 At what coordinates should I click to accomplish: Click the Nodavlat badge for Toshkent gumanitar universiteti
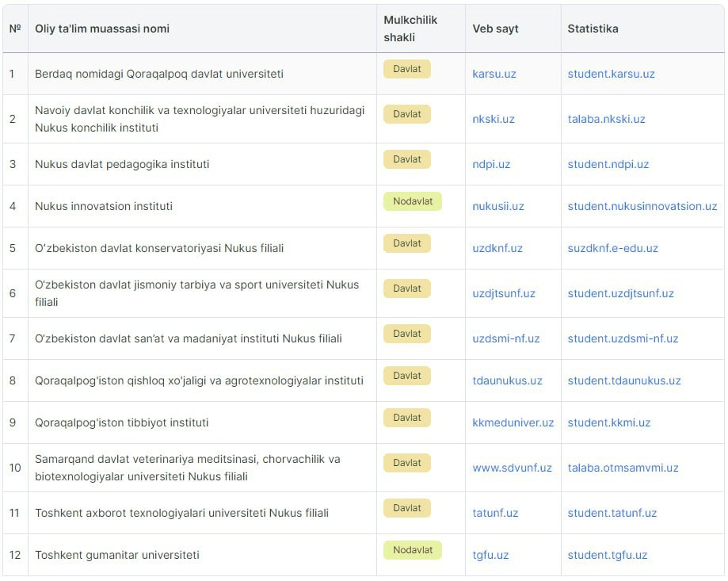pyautogui.click(x=412, y=550)
